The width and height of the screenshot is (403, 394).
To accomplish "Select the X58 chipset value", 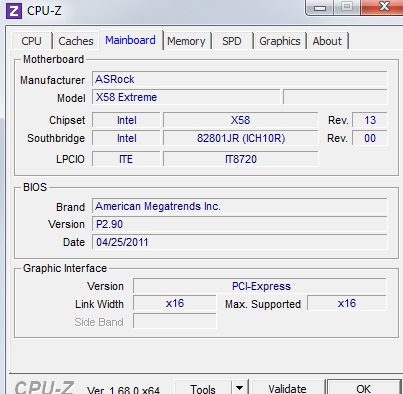I will coord(241,120).
